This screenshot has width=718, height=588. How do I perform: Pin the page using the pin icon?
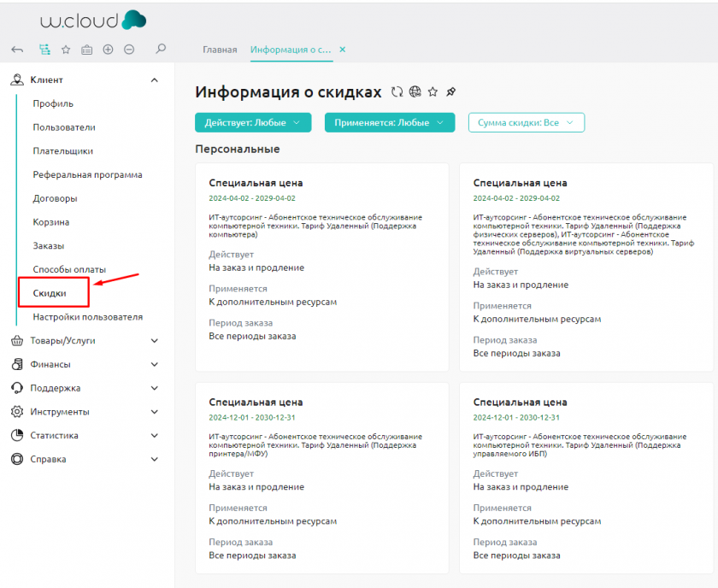[x=451, y=92]
